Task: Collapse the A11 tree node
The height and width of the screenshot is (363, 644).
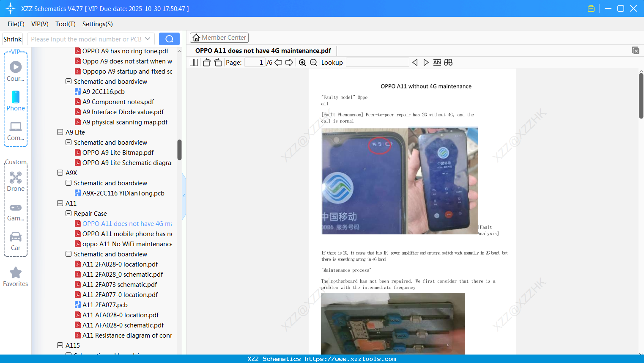Action: pyautogui.click(x=60, y=203)
